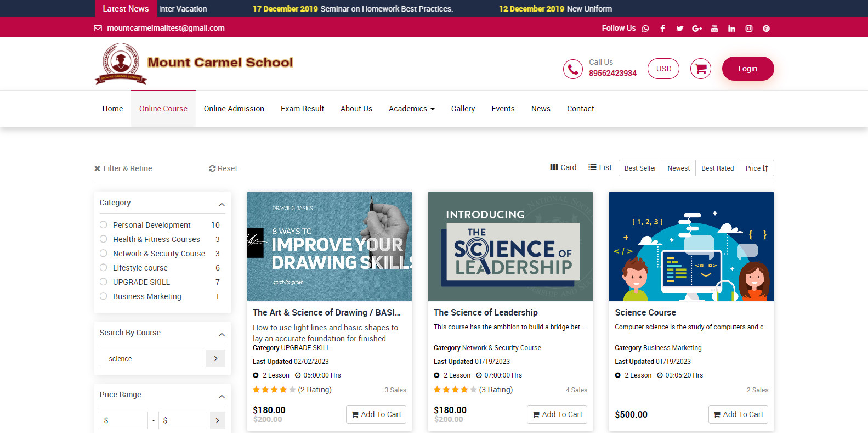The image size is (868, 433).
Task: Open the Academics dropdown menu
Action: pyautogui.click(x=411, y=109)
